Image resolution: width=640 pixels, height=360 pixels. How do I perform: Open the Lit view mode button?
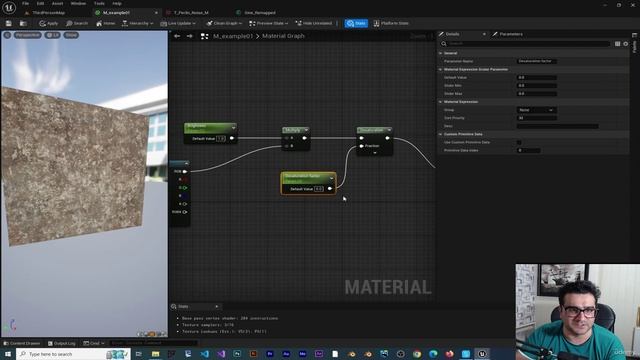53,35
